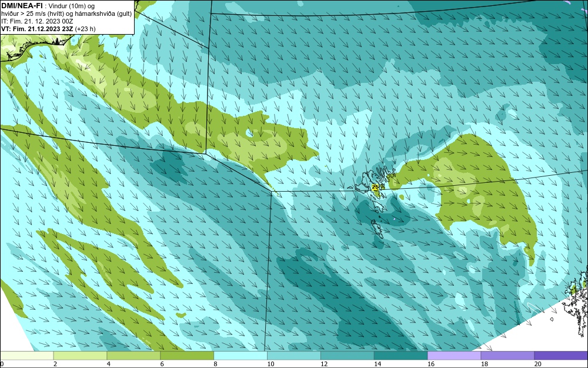588x368 pixels.
Task: Click the 6–8 m/s olive green legend swatch
Action: click(x=187, y=356)
